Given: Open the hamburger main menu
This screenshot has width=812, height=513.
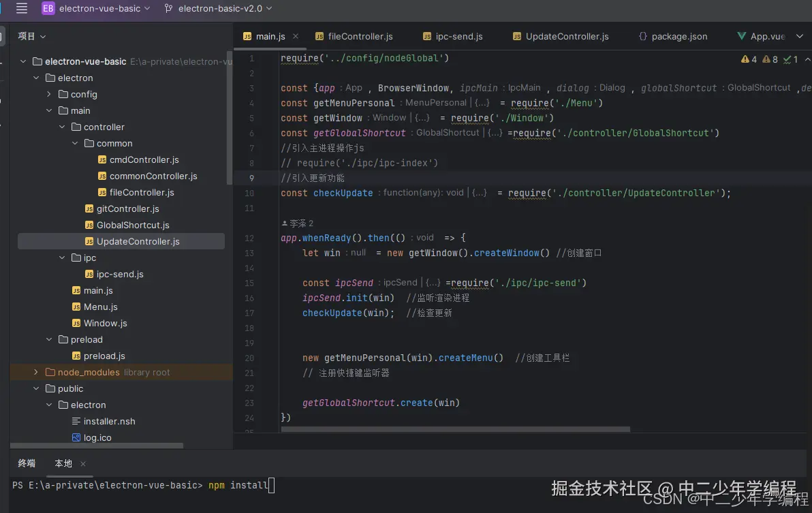Looking at the screenshot, I should point(22,8).
